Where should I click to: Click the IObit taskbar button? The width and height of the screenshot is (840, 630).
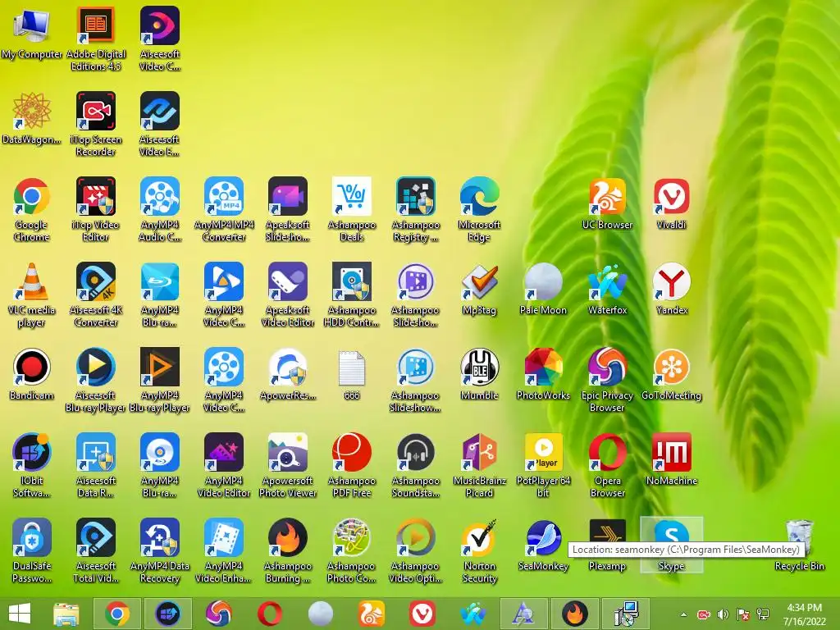[x=167, y=614]
